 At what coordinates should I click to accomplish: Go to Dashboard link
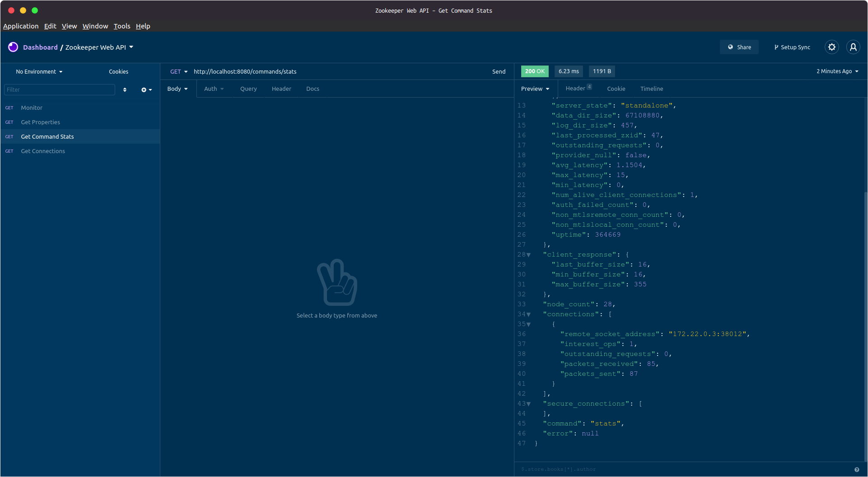click(40, 47)
